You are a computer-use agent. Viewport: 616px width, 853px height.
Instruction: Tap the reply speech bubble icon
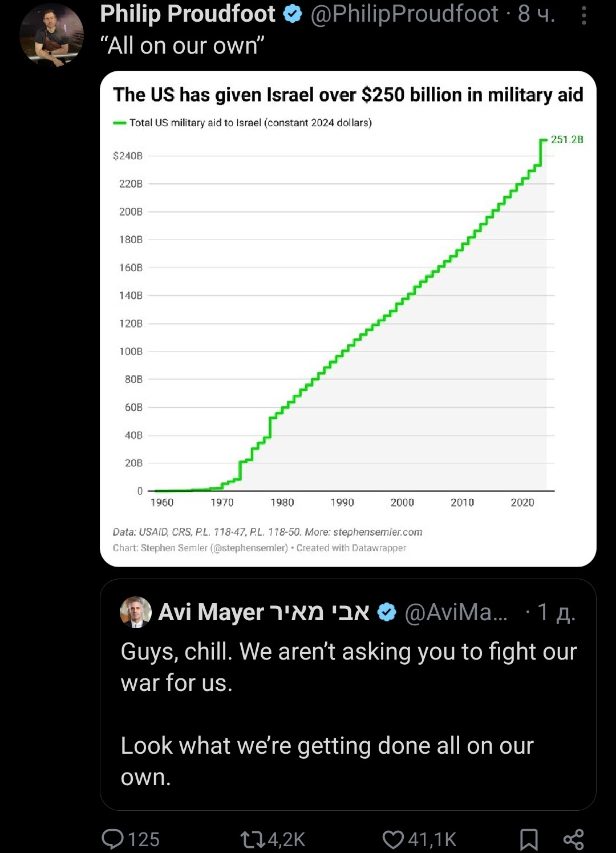[x=112, y=839]
